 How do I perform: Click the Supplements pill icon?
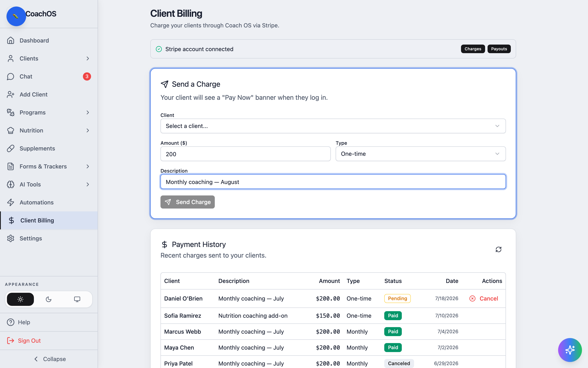[10, 148]
